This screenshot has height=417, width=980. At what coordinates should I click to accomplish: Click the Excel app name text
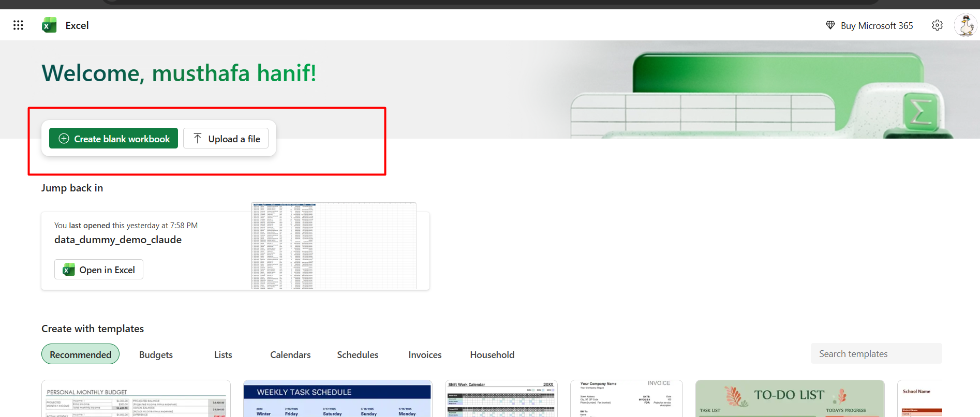pyautogui.click(x=77, y=25)
